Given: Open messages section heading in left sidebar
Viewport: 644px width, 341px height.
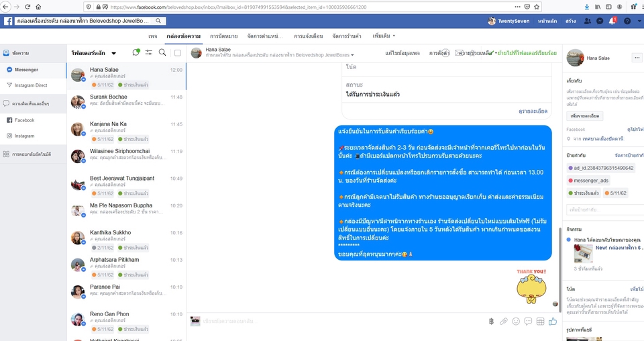Looking at the screenshot, I should pos(34,53).
